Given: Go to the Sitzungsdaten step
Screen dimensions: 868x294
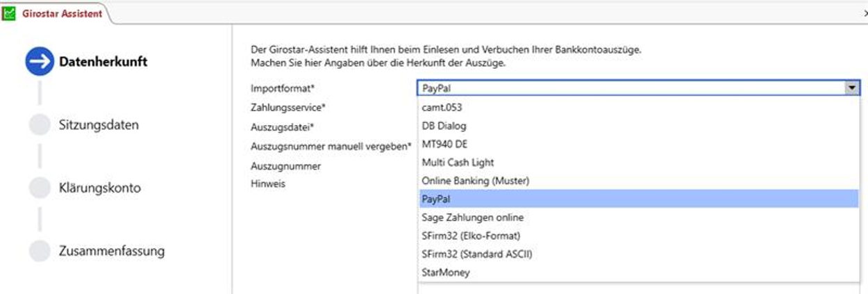Looking at the screenshot, I should (99, 125).
